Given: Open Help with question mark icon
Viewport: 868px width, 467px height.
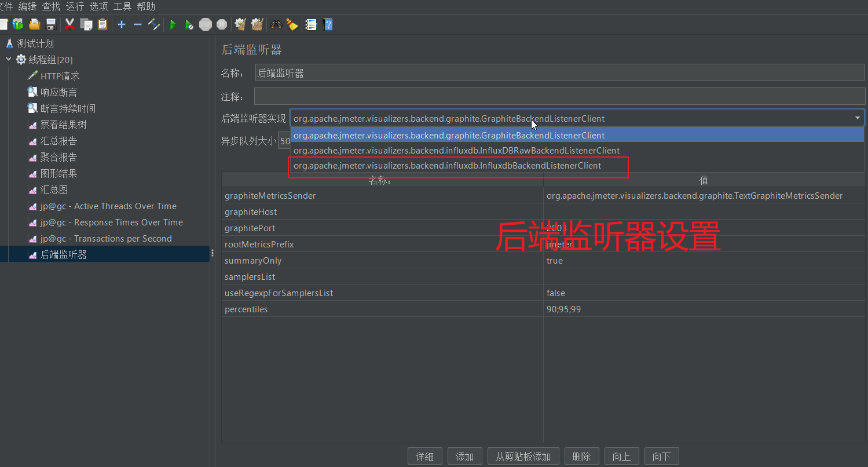Looking at the screenshot, I should [x=328, y=24].
